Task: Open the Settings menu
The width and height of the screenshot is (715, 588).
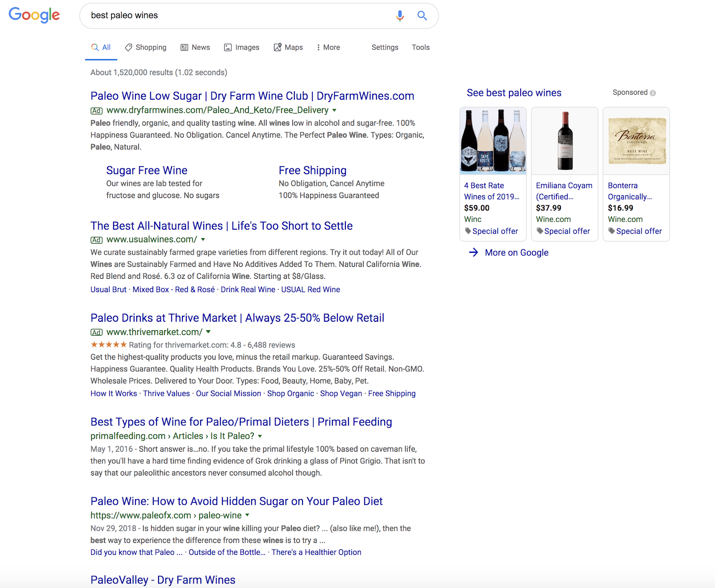Action: (385, 47)
